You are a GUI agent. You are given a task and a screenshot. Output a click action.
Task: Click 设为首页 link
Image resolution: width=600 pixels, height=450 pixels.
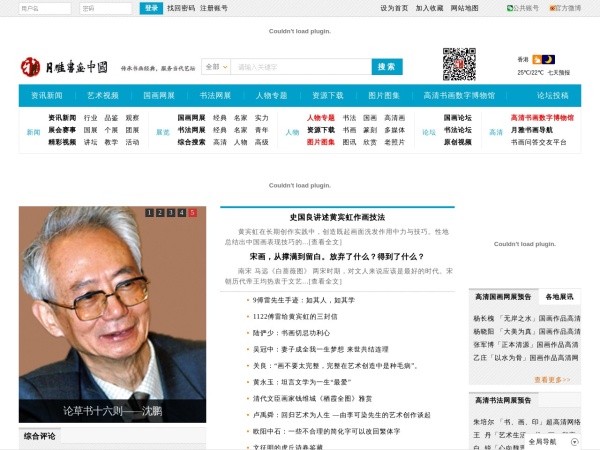tap(394, 8)
